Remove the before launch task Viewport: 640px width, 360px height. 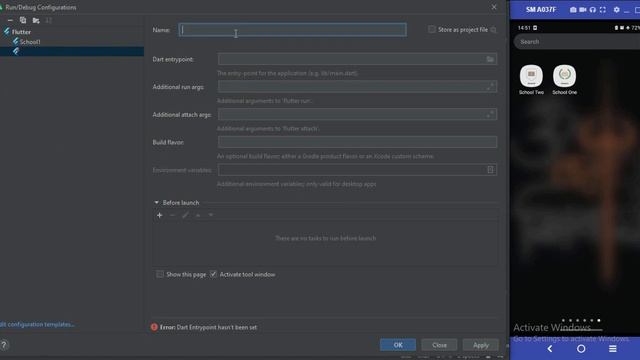coord(172,215)
